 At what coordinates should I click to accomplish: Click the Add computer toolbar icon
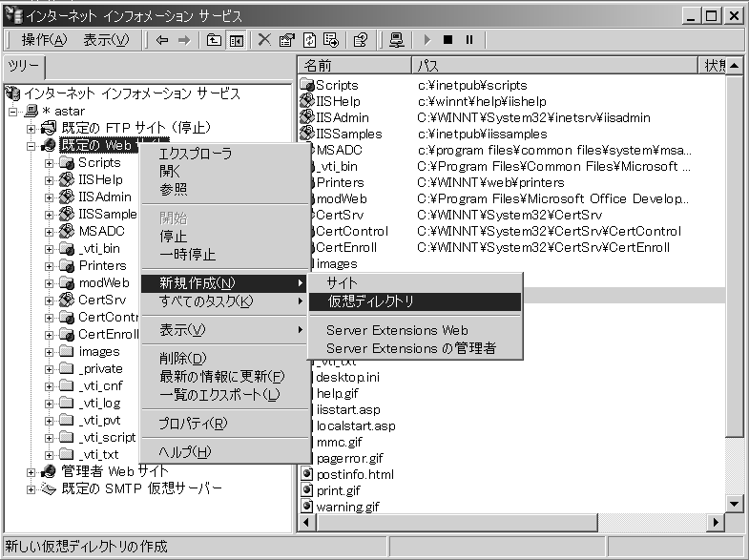point(396,40)
